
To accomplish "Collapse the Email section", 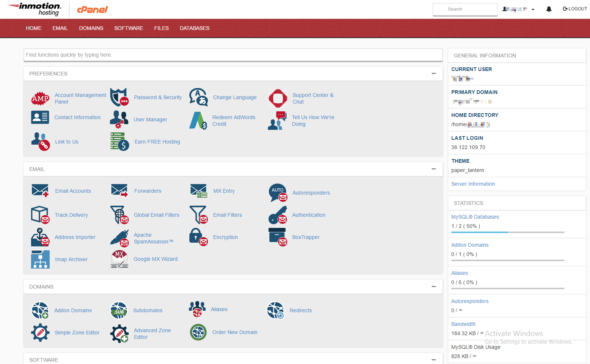I will coord(434,169).
